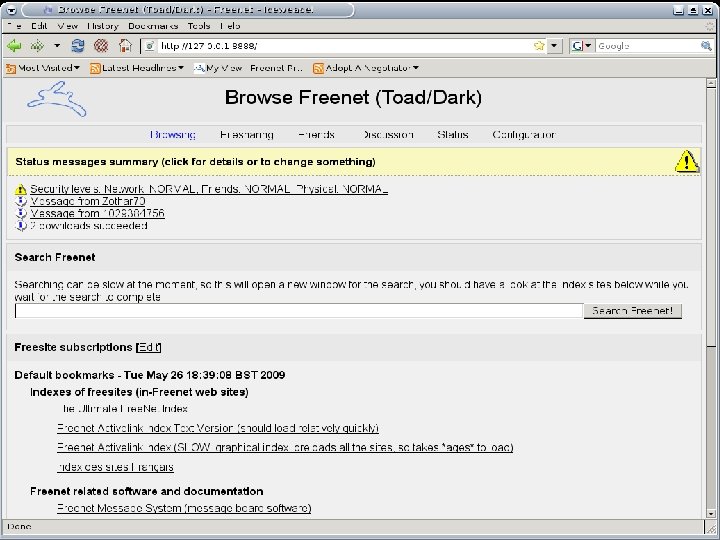Open the SLOW graphical Freenet Activelink Index
This screenshot has width=720, height=540.
(x=285, y=447)
